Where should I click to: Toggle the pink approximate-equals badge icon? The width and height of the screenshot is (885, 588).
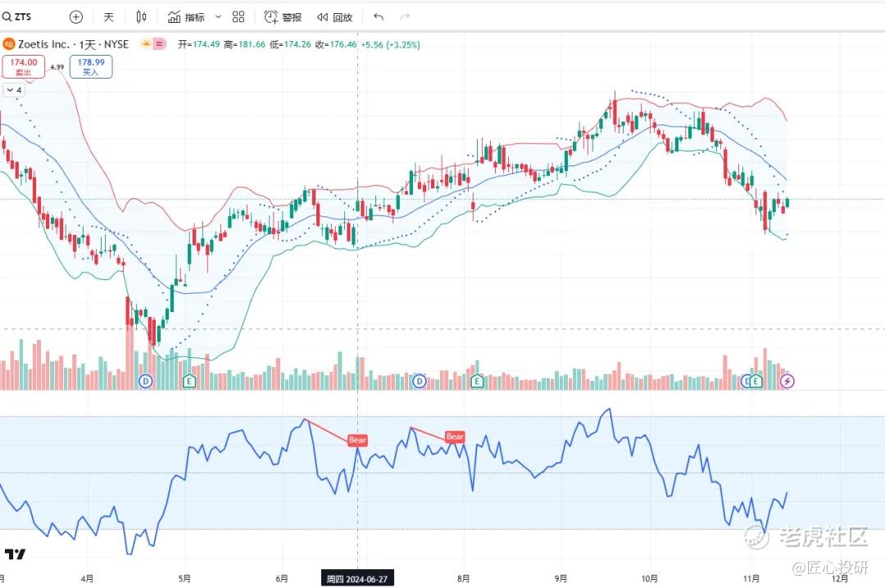coord(160,43)
